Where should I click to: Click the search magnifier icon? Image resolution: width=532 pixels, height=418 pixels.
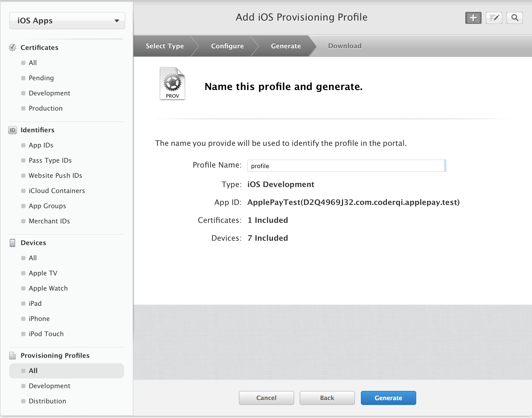pyautogui.click(x=514, y=18)
